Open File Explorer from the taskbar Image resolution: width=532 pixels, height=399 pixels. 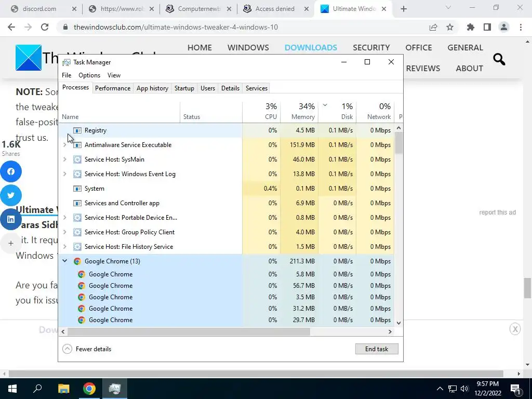click(x=63, y=389)
